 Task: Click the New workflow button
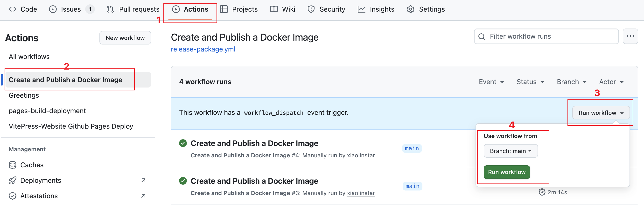pos(125,38)
